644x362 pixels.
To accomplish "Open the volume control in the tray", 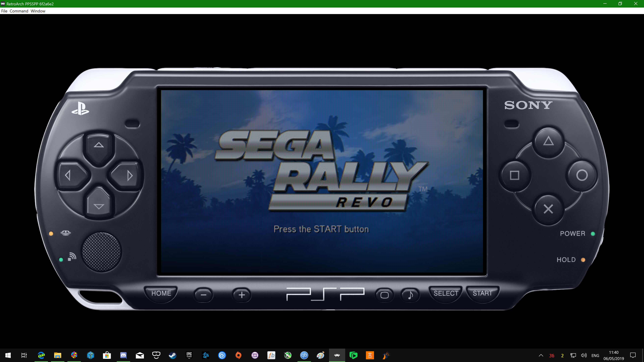I will click(x=584, y=355).
